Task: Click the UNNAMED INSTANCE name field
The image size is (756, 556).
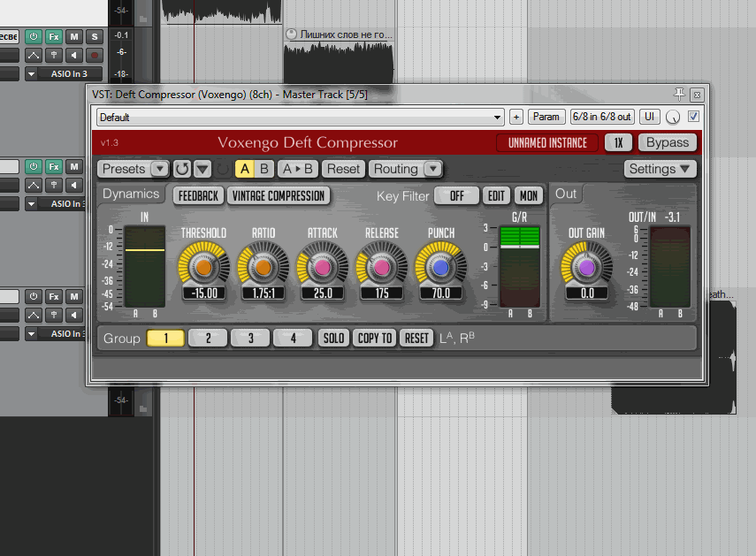Action: tap(547, 143)
